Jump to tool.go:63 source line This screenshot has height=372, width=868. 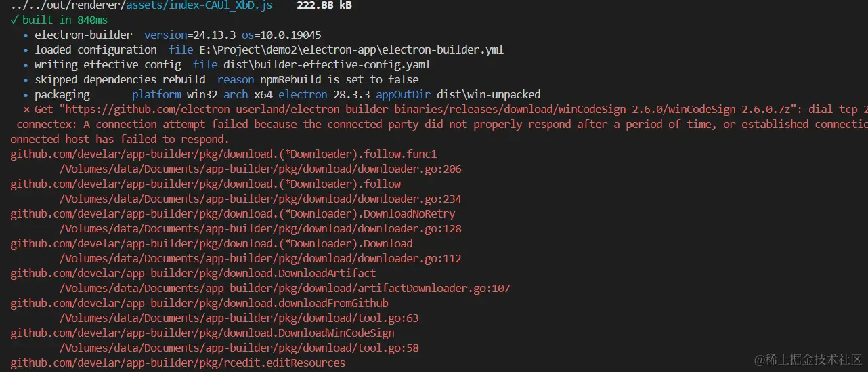click(239, 318)
